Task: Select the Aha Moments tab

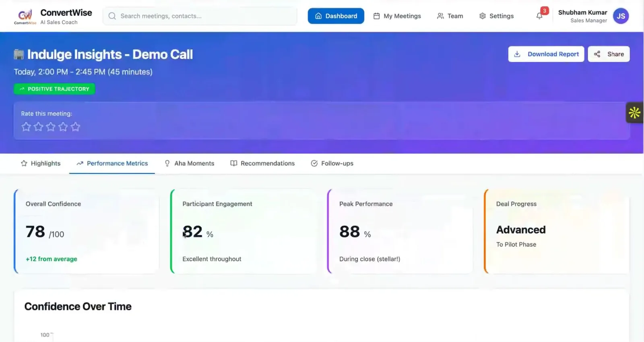Action: point(189,164)
